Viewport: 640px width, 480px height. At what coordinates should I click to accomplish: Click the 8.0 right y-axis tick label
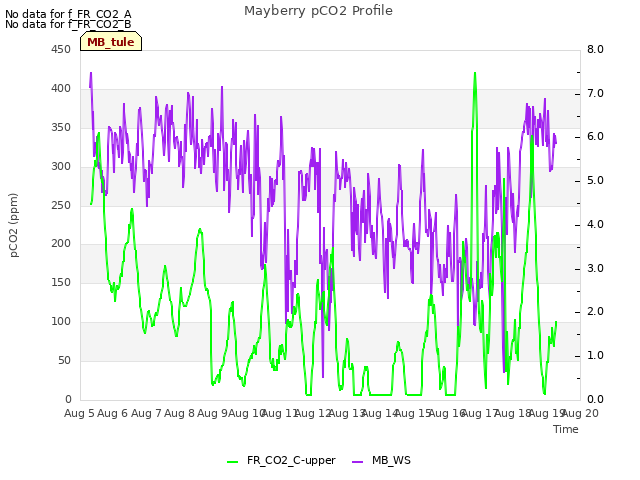[595, 49]
